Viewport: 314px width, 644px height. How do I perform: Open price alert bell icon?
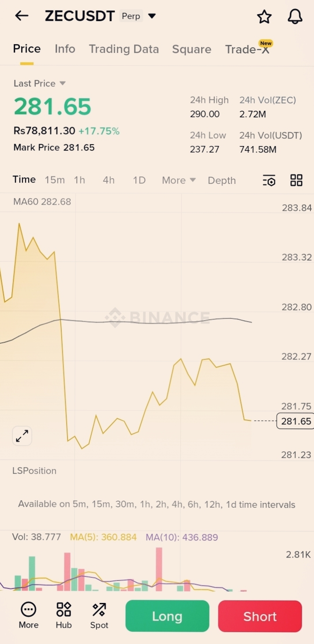click(x=295, y=17)
